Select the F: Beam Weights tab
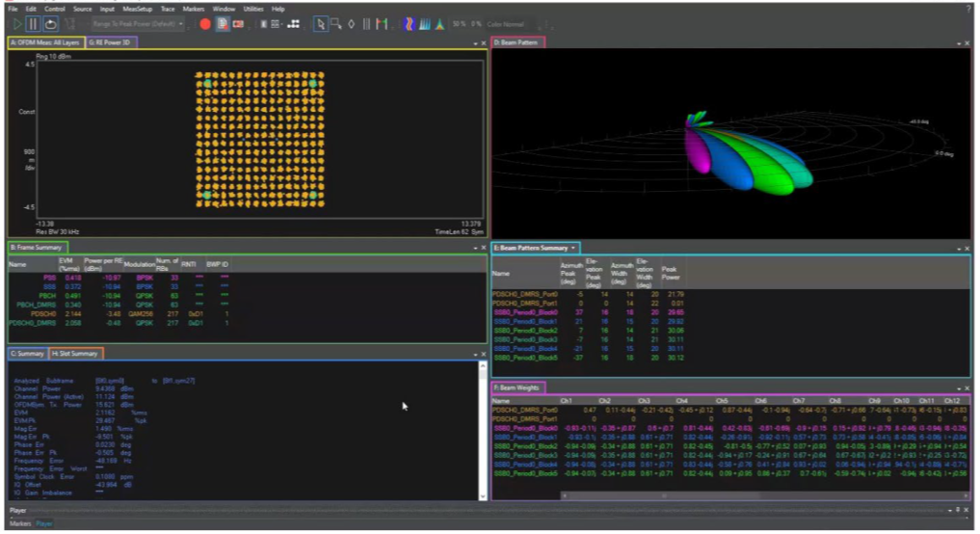 tap(518, 387)
